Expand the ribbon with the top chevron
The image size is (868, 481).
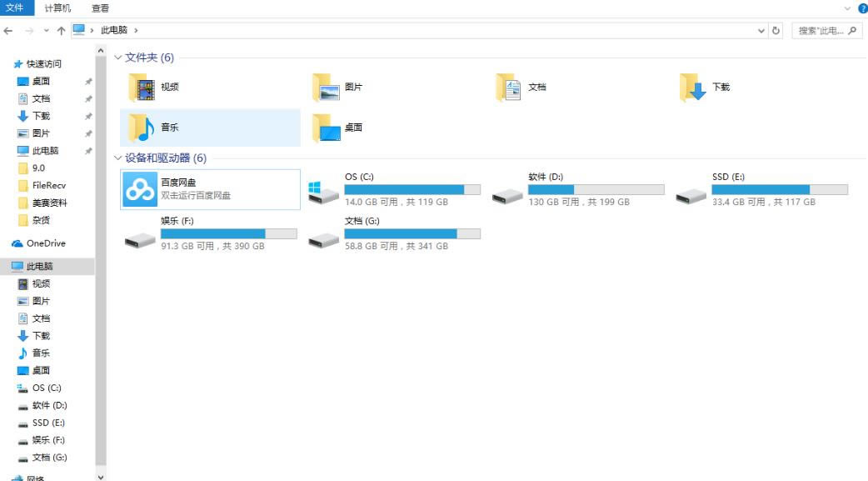click(x=847, y=8)
